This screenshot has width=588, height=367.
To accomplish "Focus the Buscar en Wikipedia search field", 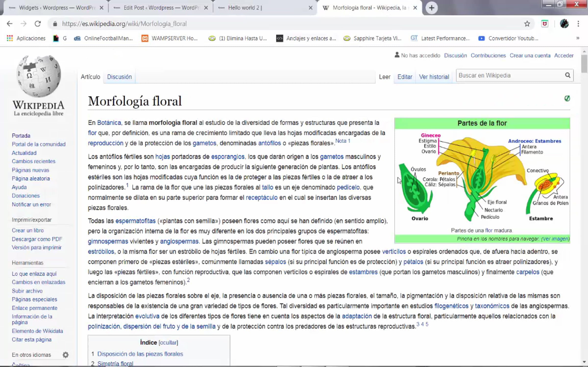I will pos(510,75).
